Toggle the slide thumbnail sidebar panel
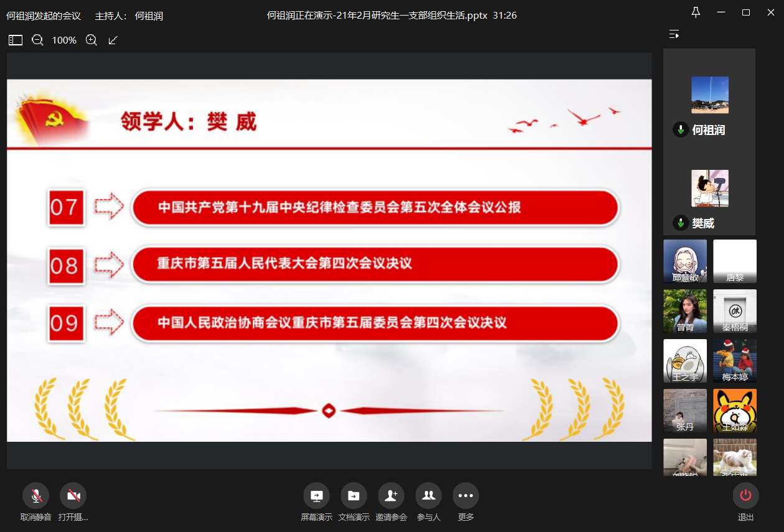 pos(16,40)
